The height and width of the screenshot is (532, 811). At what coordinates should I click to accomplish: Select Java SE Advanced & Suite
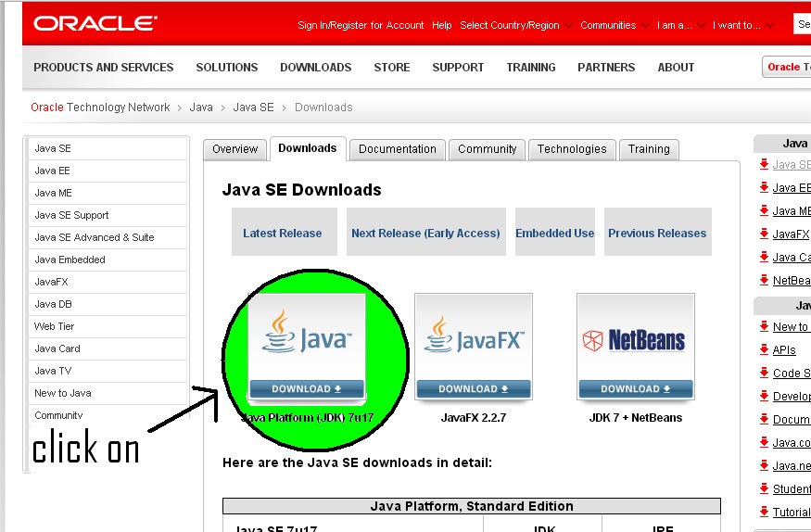[108, 237]
